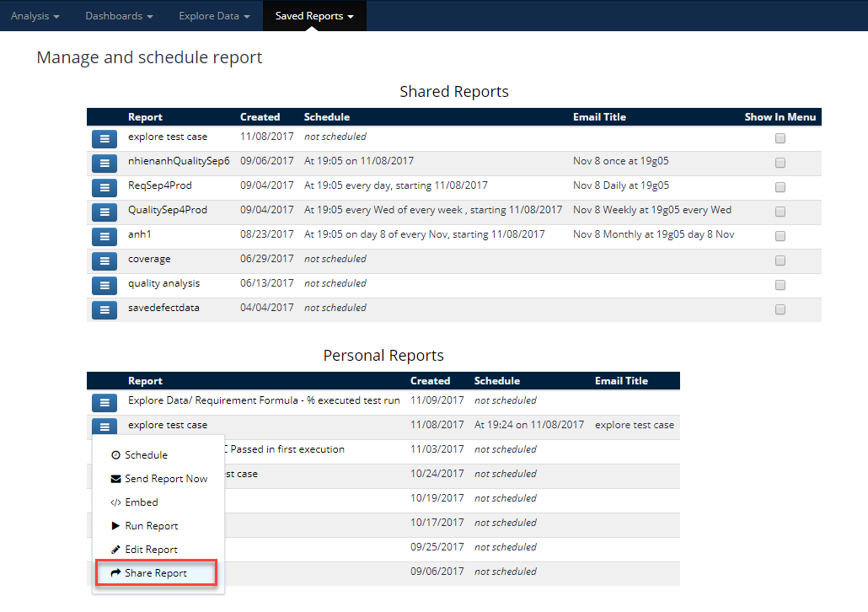Image resolution: width=868 pixels, height=612 pixels.
Task: Open action menu for savedefectdata report
Action: click(x=104, y=309)
